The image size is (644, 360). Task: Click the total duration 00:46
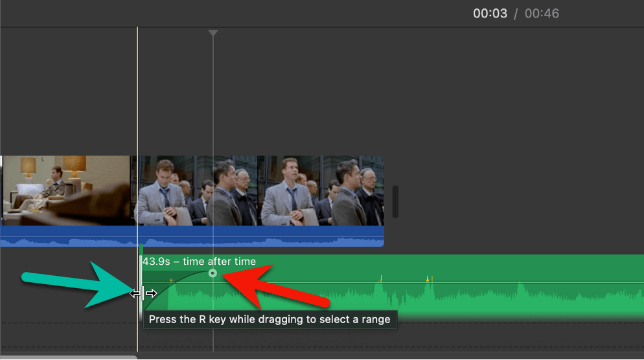coord(542,14)
